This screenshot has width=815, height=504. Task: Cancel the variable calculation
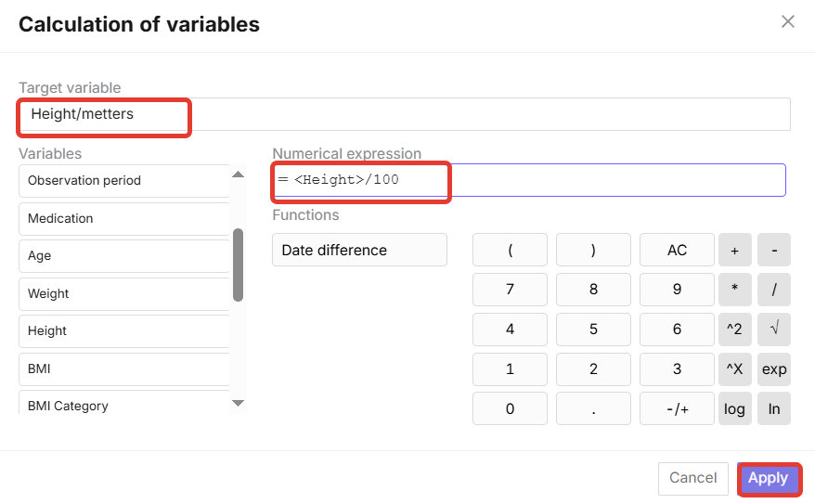[693, 478]
